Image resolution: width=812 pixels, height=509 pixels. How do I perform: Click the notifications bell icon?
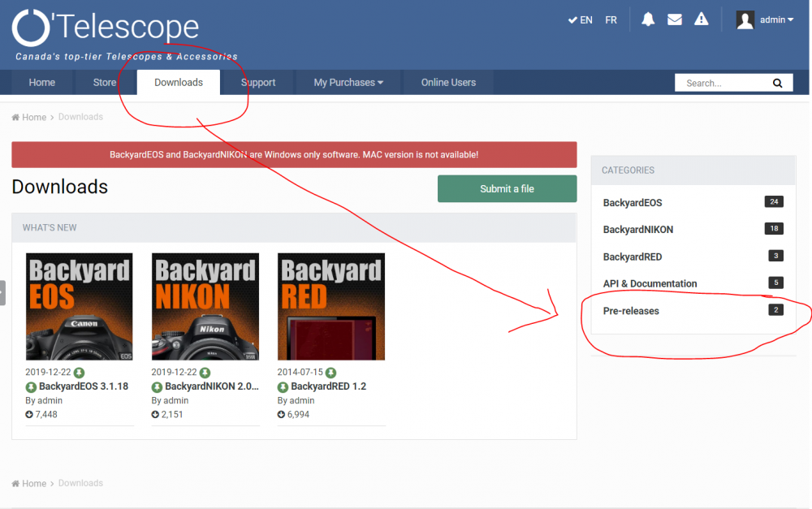pos(648,19)
